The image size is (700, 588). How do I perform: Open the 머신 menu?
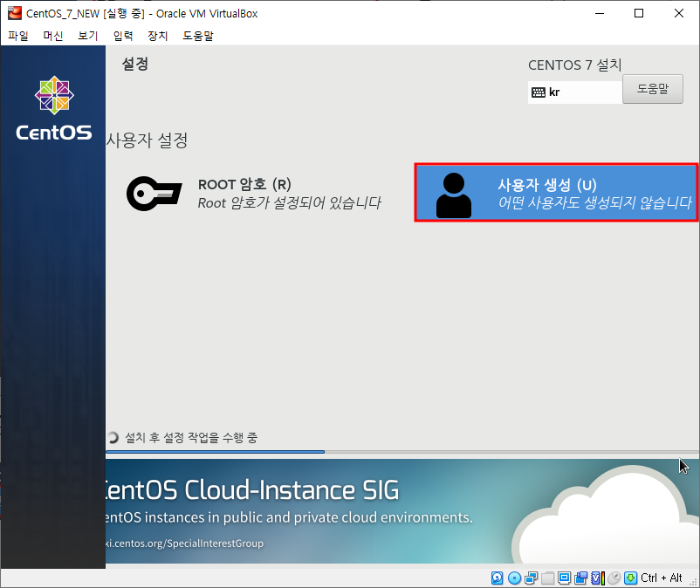pyautogui.click(x=51, y=36)
